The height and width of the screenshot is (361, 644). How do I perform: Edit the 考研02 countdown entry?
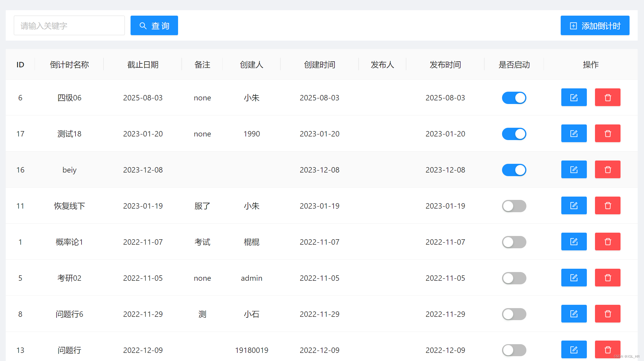(574, 278)
